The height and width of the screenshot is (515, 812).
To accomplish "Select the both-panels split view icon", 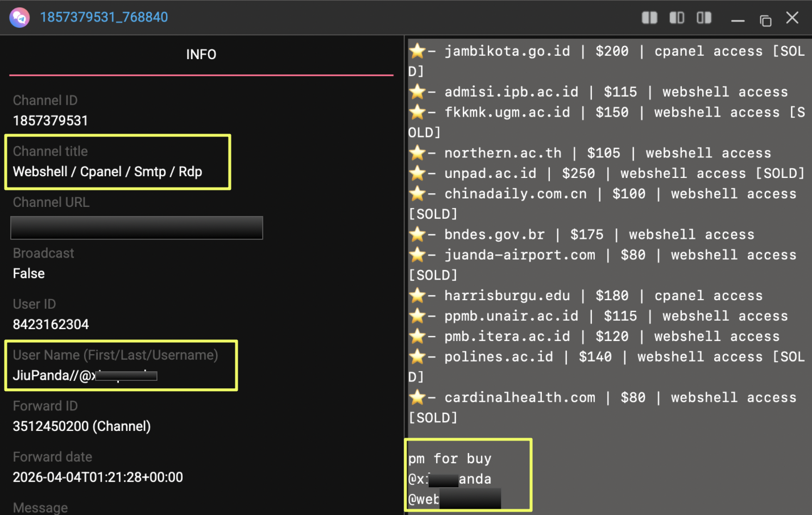I will [x=649, y=18].
